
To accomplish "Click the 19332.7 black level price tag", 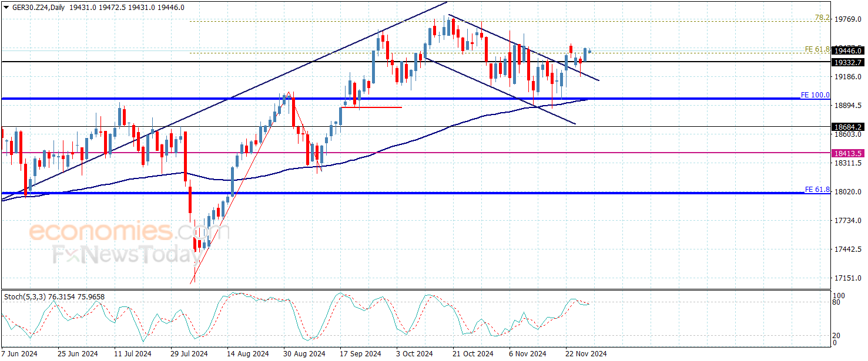I will [x=847, y=62].
